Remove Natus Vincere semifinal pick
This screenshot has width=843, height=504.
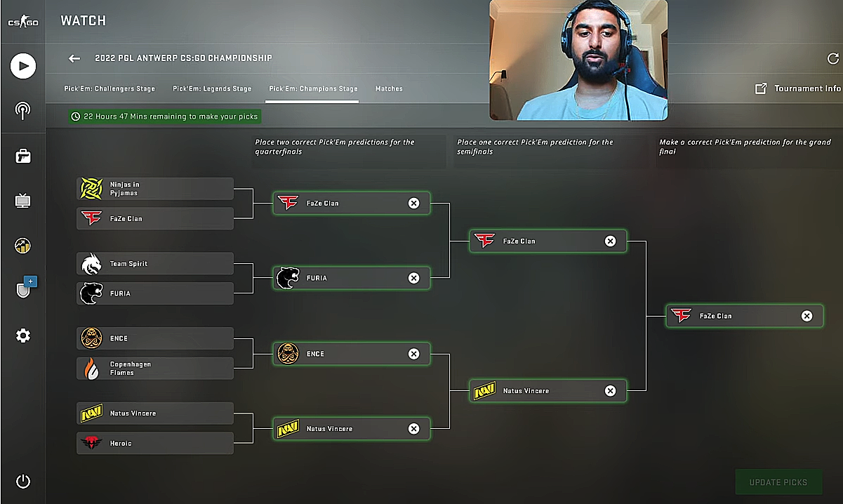(611, 391)
